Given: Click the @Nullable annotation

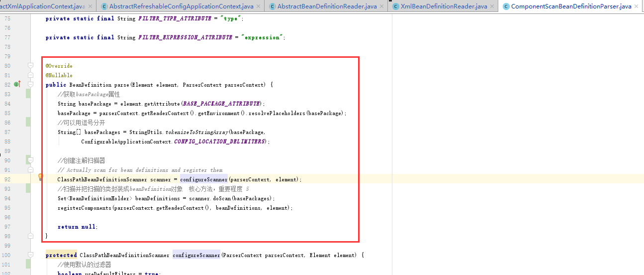Looking at the screenshot, I should click(59, 75).
